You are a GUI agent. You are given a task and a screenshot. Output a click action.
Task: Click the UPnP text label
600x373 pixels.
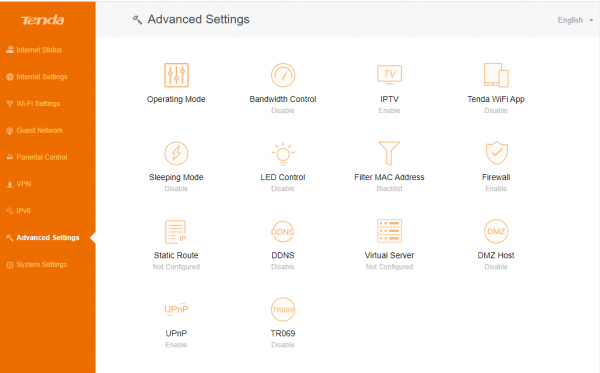(x=176, y=333)
